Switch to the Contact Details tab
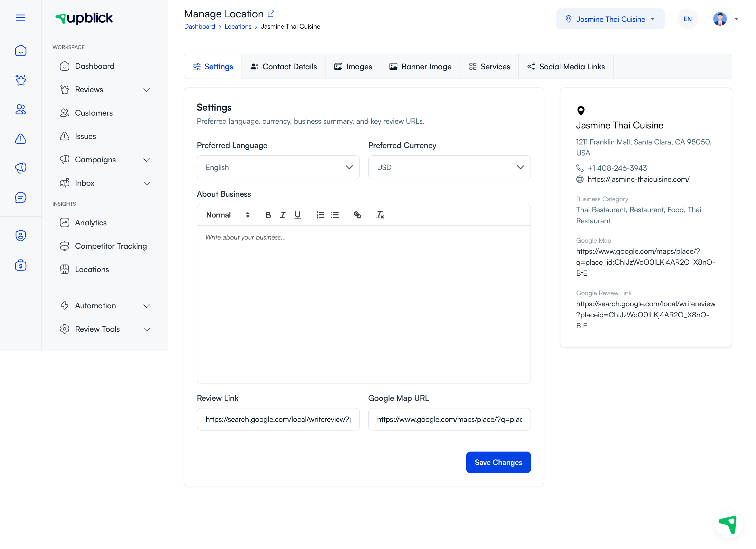This screenshot has height=549, width=756. tap(284, 67)
